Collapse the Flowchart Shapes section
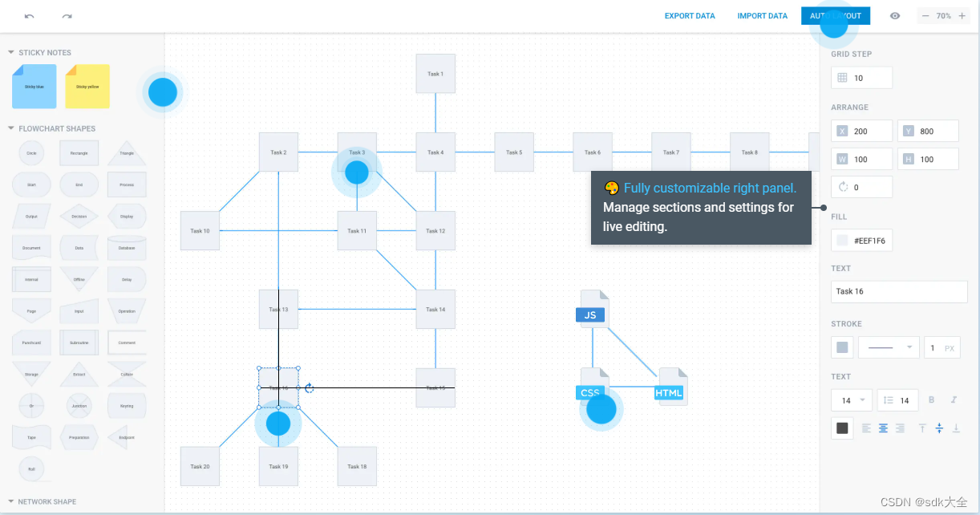 (10, 128)
